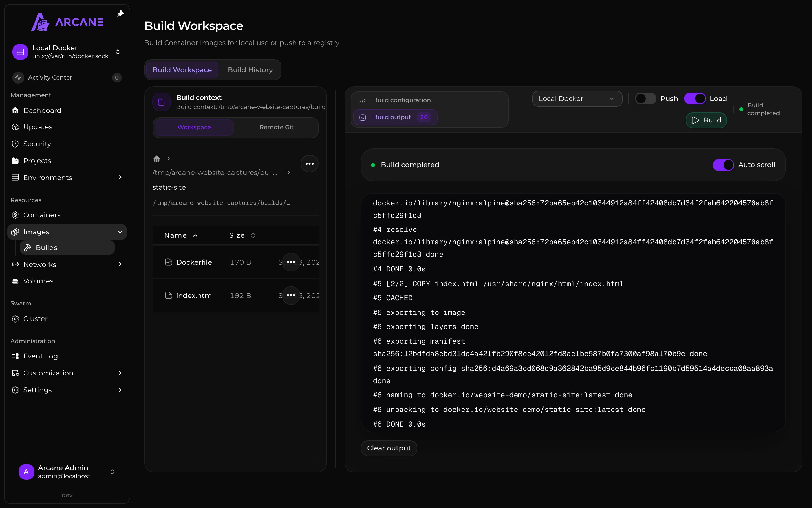Click the Updates icon in sidebar
Viewport: 812px width, 508px height.
click(15, 127)
